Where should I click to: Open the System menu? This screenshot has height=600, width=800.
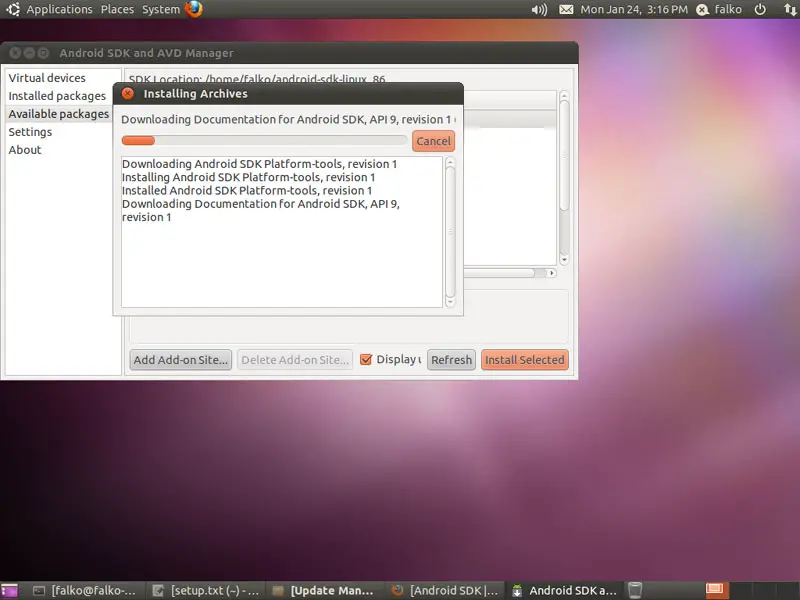click(x=161, y=10)
